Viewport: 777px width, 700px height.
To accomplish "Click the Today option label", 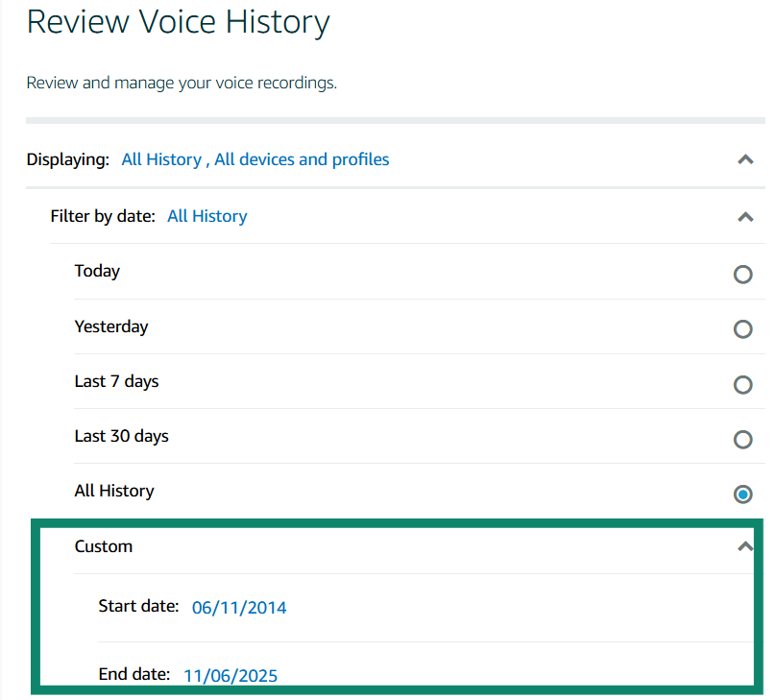I will click(x=97, y=272).
